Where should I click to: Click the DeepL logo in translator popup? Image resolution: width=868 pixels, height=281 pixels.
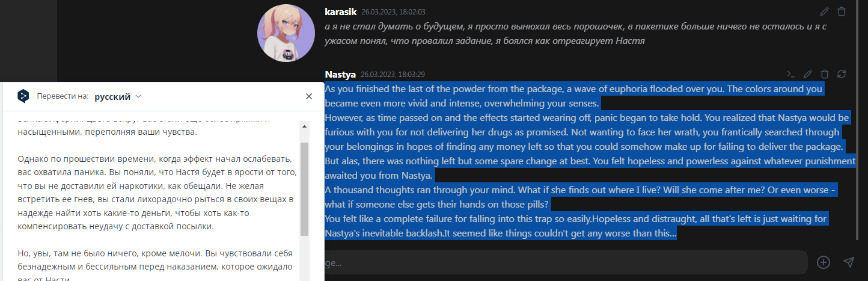click(x=23, y=96)
